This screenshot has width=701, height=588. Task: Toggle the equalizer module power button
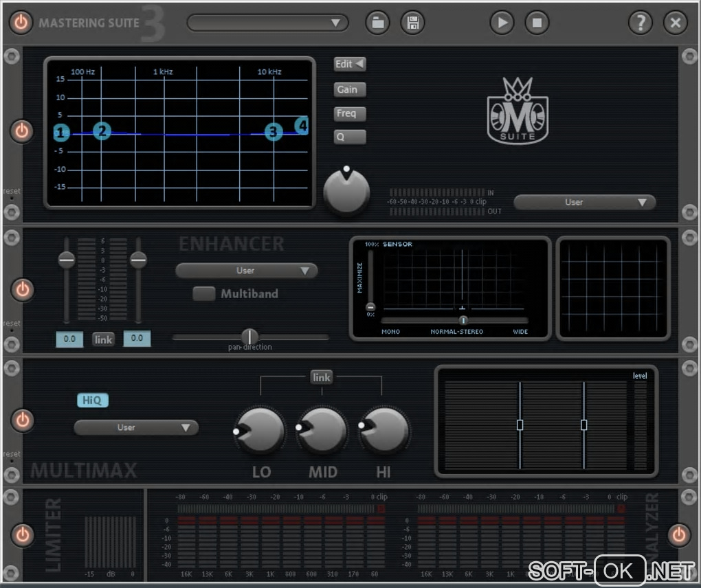(21, 131)
